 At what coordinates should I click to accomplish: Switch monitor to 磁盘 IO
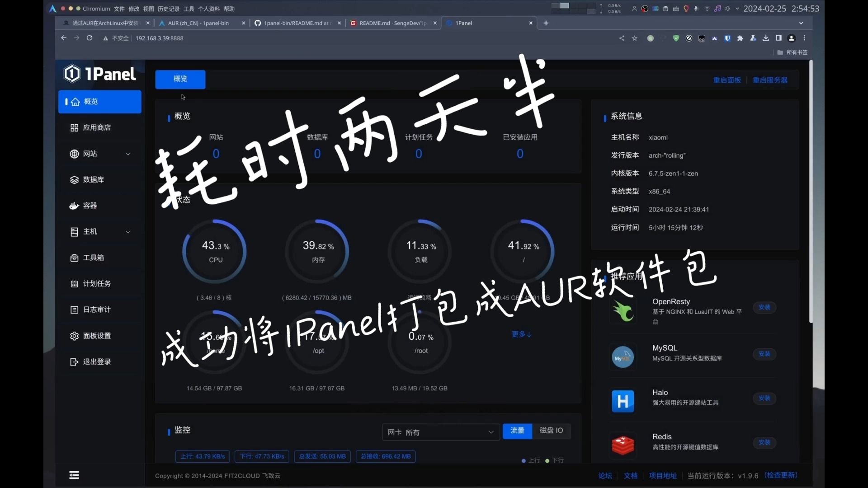click(x=552, y=431)
